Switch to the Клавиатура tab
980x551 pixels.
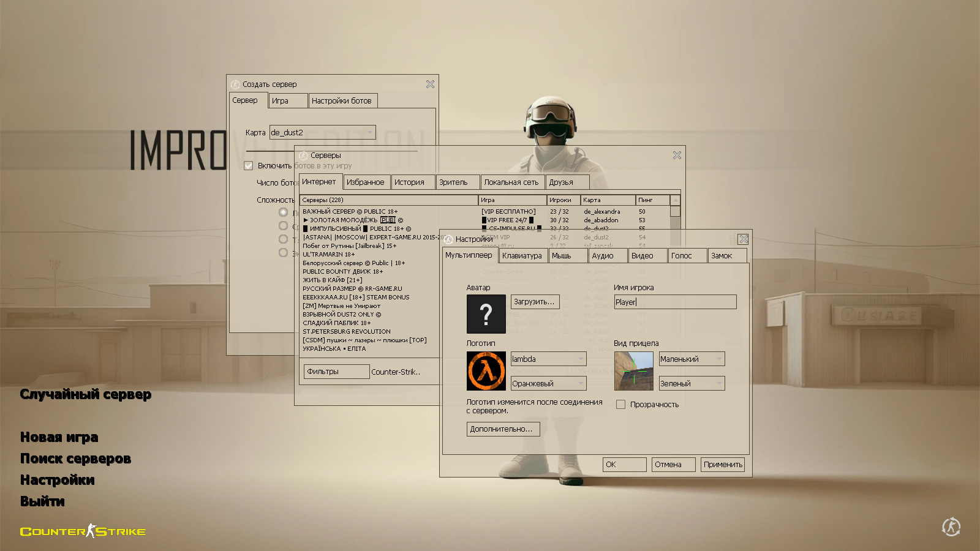(522, 256)
